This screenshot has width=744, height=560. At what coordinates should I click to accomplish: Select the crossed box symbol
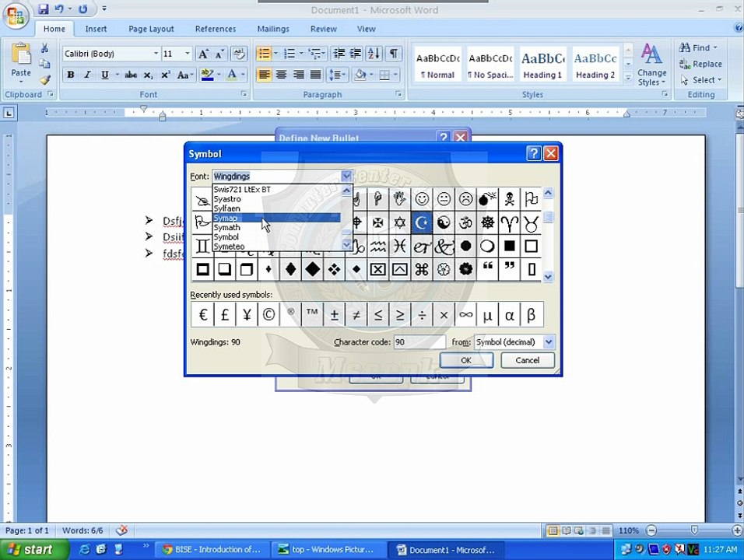tap(377, 269)
